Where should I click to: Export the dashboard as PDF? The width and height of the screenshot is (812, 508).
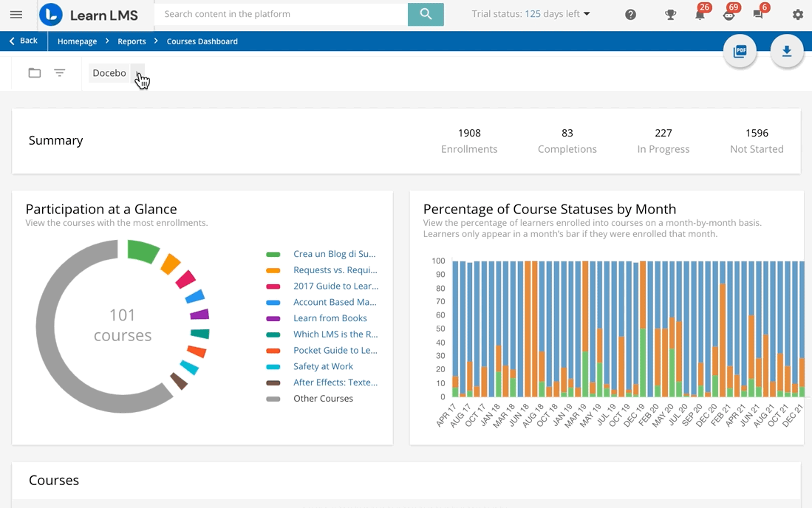tap(740, 51)
